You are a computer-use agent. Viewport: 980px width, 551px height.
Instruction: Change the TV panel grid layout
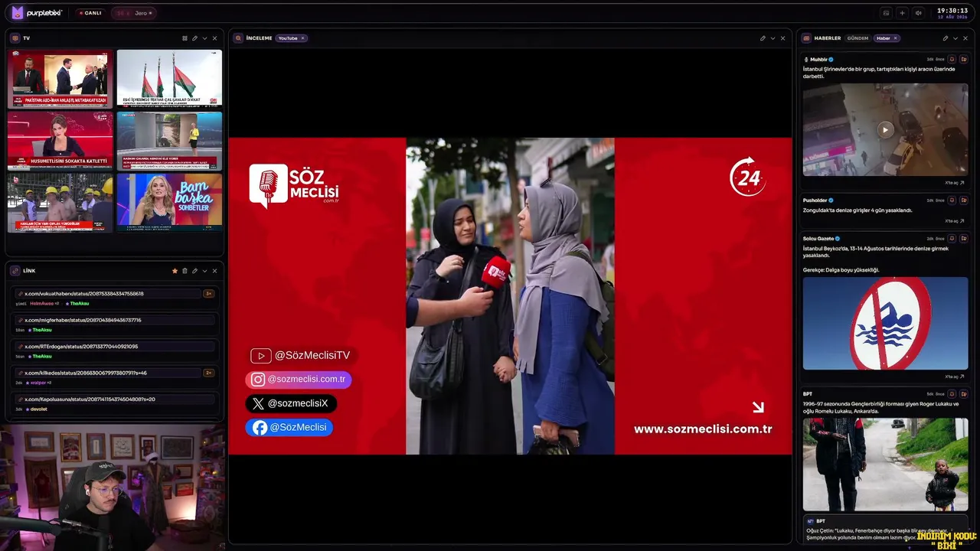185,38
